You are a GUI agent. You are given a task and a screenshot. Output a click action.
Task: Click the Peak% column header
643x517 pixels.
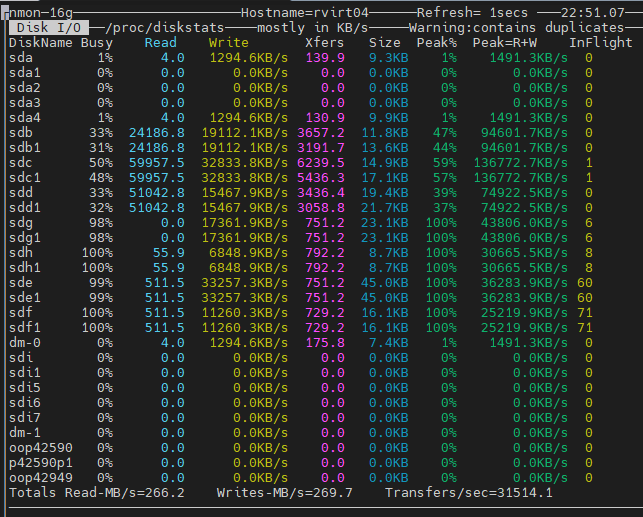tap(437, 43)
